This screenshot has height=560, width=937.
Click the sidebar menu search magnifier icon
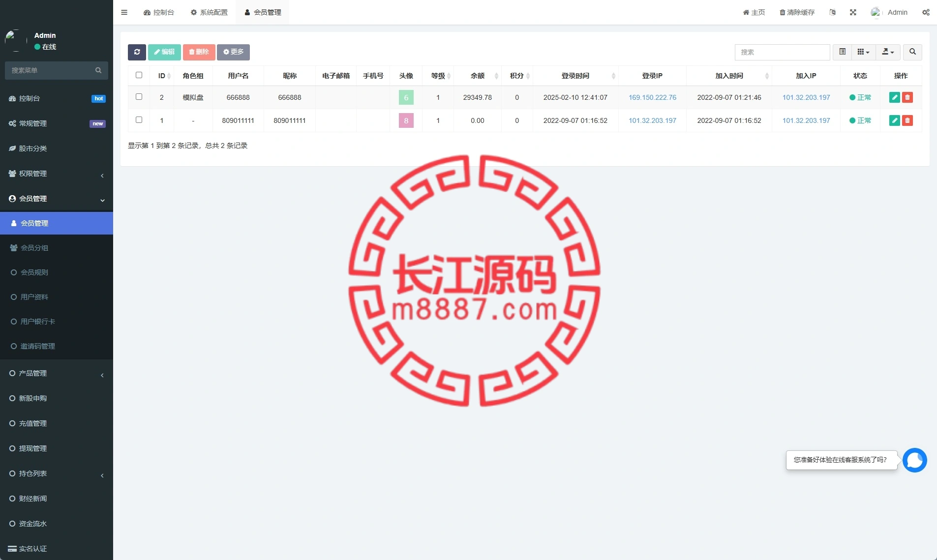coord(98,70)
